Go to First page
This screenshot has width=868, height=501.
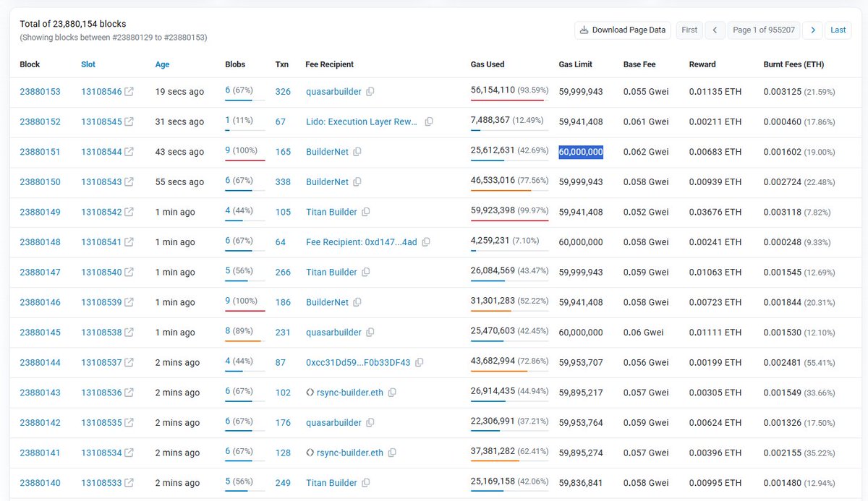(x=689, y=30)
